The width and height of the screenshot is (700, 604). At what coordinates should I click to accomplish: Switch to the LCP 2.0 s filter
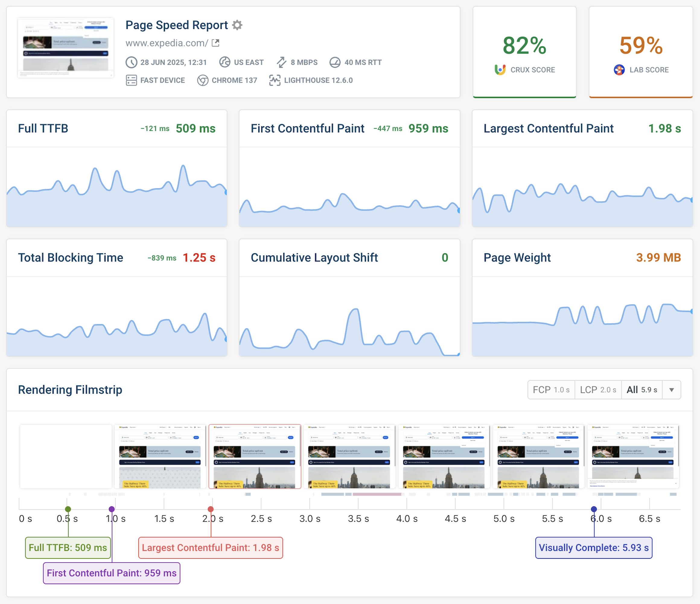click(x=598, y=390)
